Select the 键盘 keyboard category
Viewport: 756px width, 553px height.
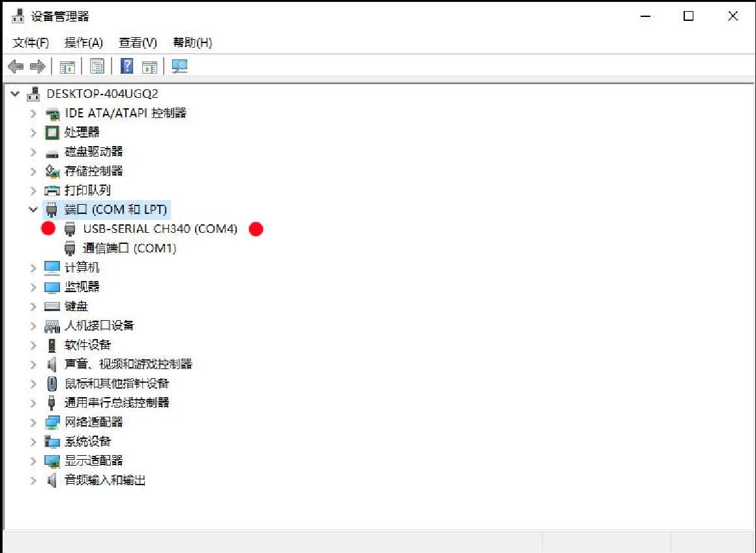point(76,306)
